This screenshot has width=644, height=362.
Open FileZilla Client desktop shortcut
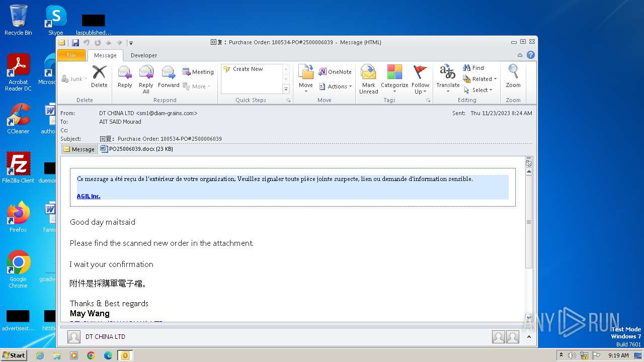[x=18, y=168]
